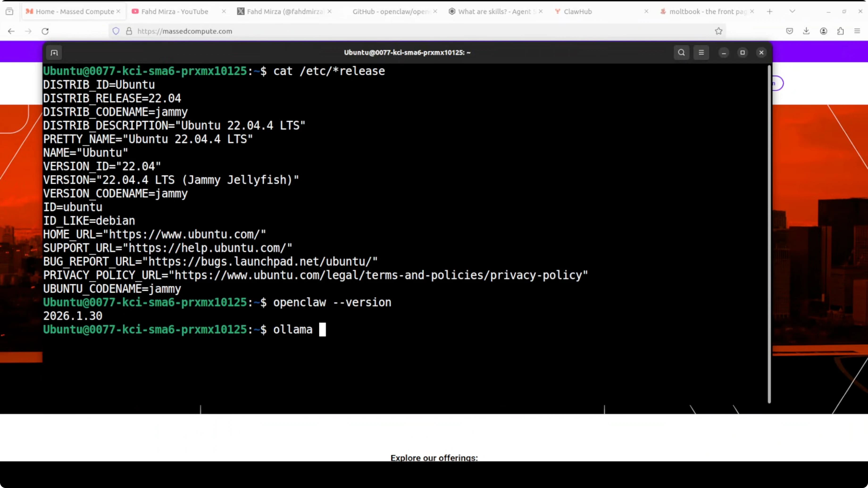Viewport: 868px width, 488px height.
Task: Click the browser back arrow
Action: point(11,31)
